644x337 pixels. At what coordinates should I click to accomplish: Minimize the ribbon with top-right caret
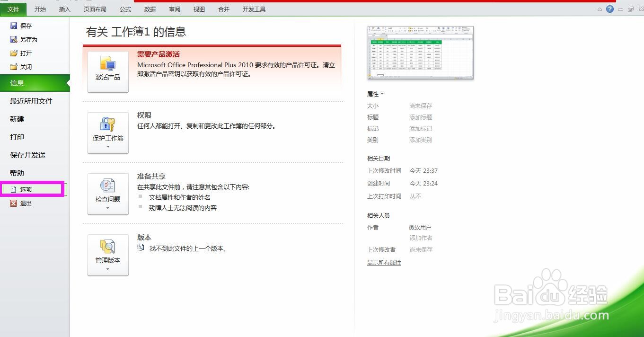point(600,9)
